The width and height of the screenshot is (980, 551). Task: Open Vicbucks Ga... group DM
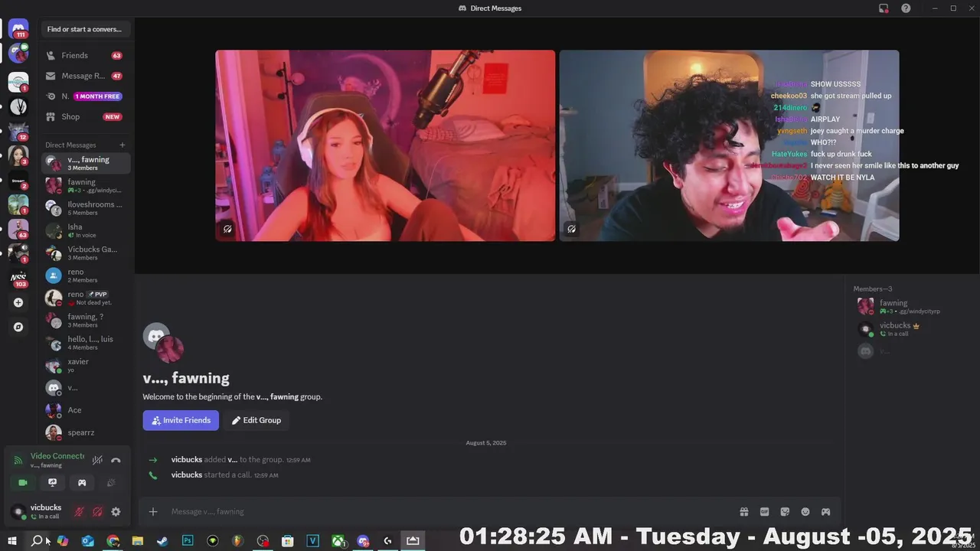coord(86,253)
